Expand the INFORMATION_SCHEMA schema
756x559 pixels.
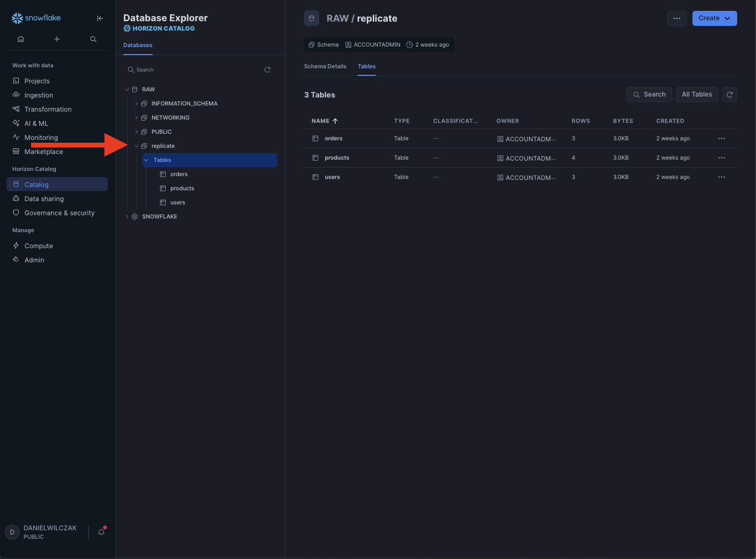click(137, 104)
